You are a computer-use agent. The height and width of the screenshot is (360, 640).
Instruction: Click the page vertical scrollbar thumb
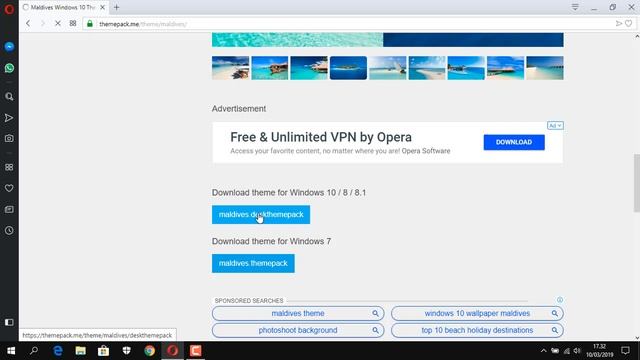coord(637,183)
